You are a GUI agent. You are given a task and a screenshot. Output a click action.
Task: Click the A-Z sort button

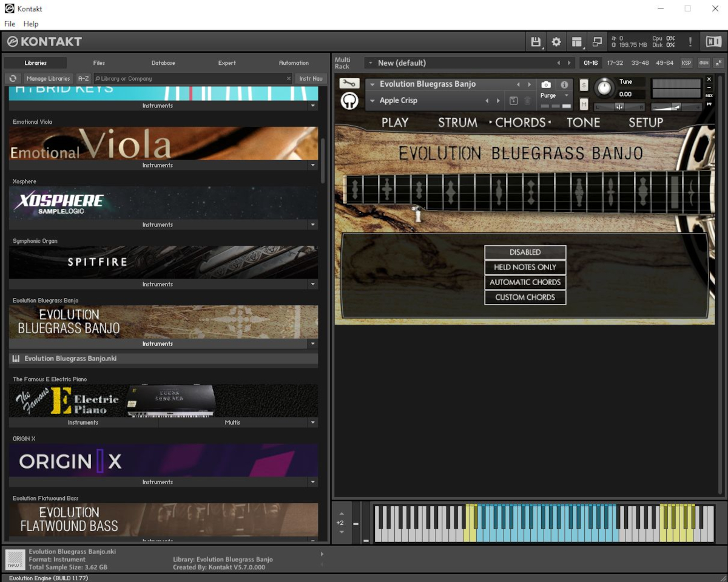click(x=83, y=78)
